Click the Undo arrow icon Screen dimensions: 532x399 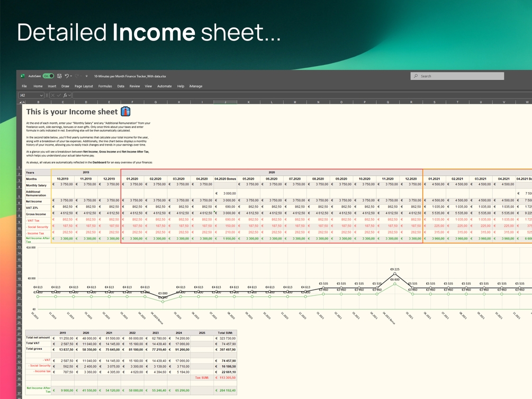click(x=67, y=76)
